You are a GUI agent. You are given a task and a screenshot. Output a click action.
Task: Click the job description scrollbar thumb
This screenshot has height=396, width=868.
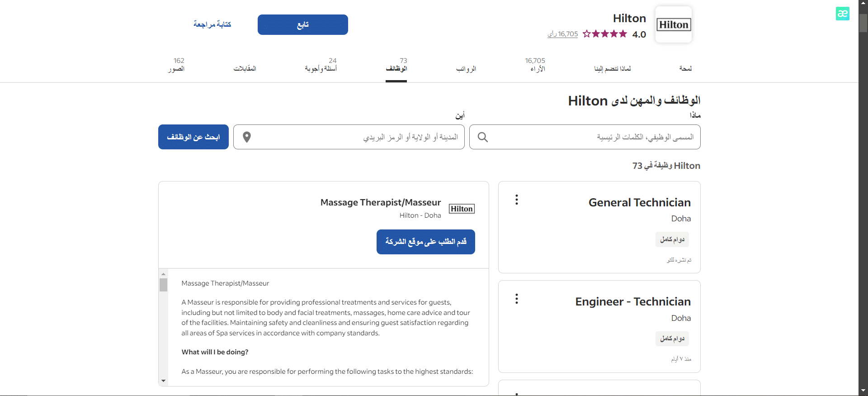(163, 285)
